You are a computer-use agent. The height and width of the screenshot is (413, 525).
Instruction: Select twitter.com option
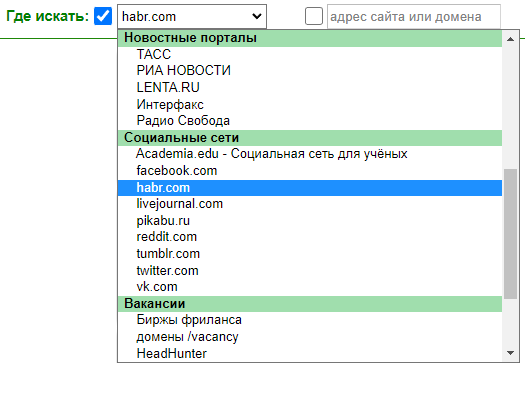(310, 271)
